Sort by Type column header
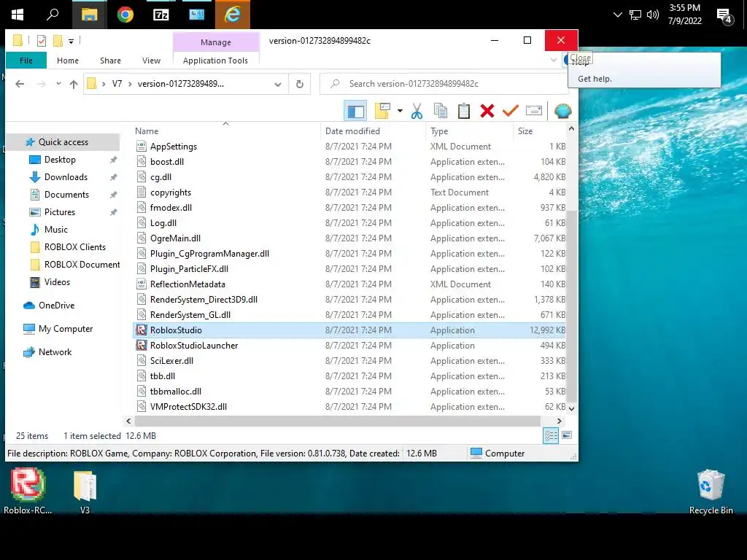747x560 pixels. [x=469, y=131]
